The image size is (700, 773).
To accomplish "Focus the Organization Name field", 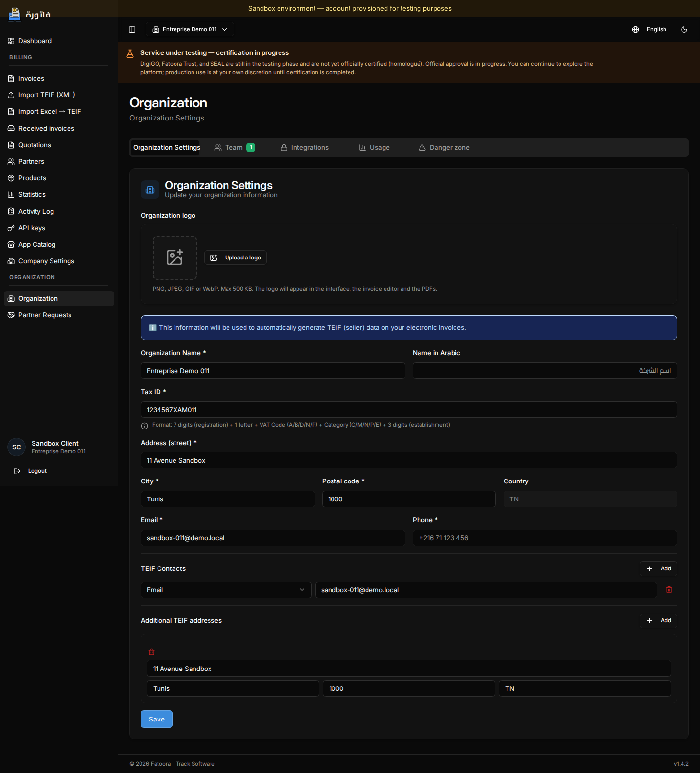I will coord(273,371).
